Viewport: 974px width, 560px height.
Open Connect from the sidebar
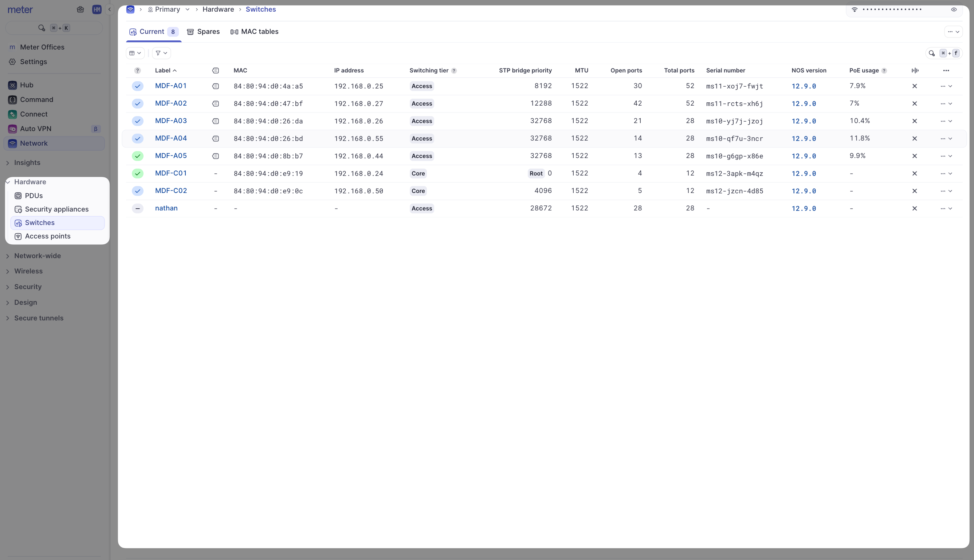point(12,114)
